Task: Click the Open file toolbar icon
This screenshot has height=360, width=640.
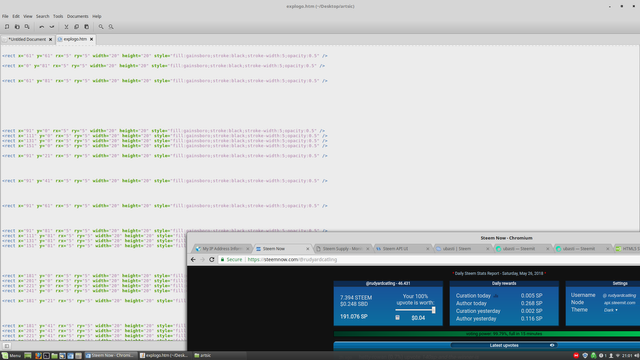Action: [17, 27]
